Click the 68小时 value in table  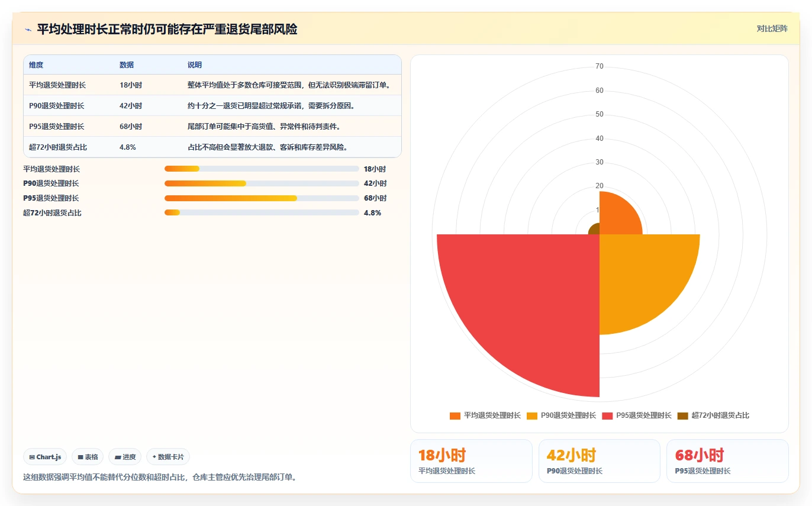click(x=131, y=127)
